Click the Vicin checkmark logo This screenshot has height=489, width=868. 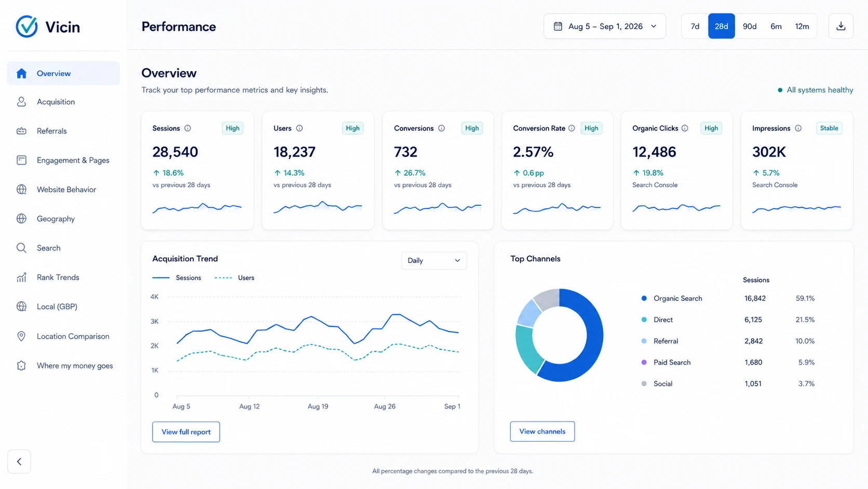26,26
